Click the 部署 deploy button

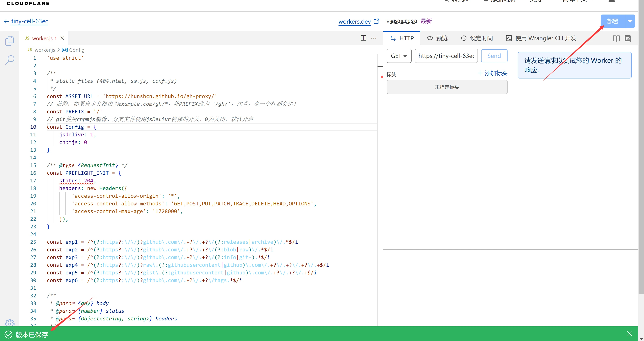click(613, 21)
